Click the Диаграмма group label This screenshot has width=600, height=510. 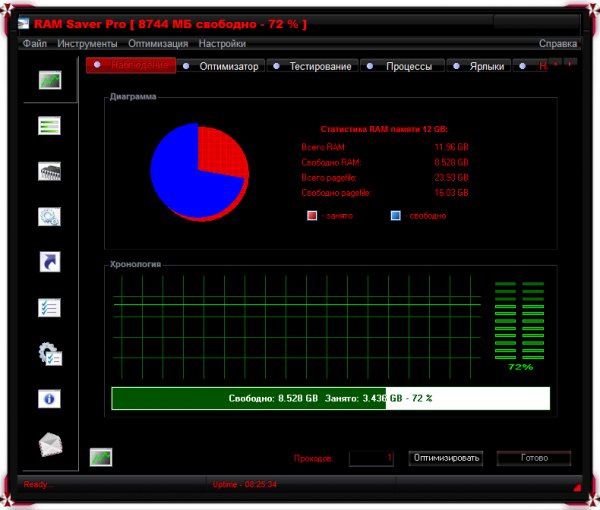point(133,96)
